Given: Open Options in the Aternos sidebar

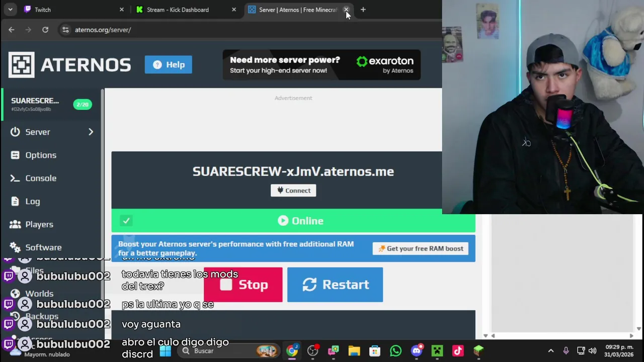Looking at the screenshot, I should [41, 155].
